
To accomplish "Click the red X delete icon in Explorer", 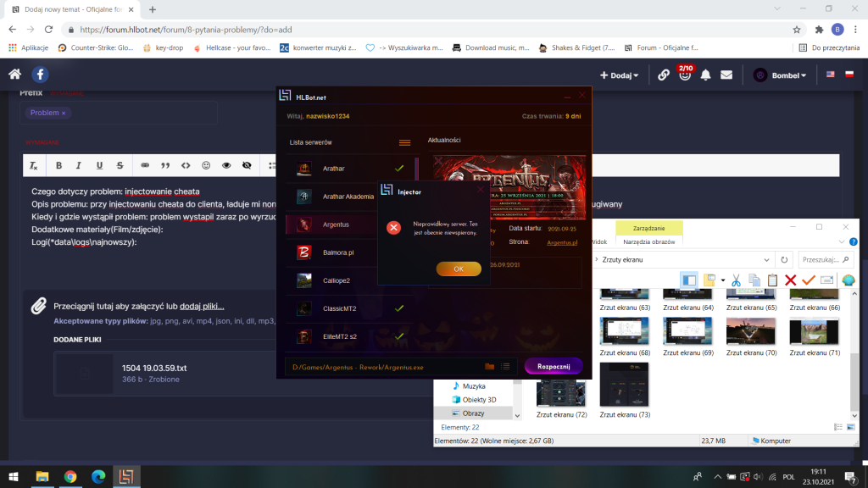I will tap(790, 280).
